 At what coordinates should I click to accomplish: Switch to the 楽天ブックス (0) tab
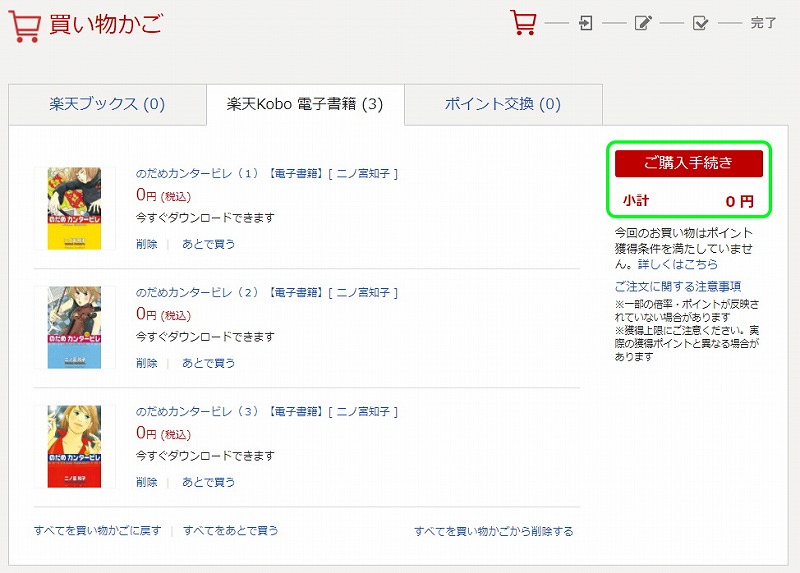[107, 104]
